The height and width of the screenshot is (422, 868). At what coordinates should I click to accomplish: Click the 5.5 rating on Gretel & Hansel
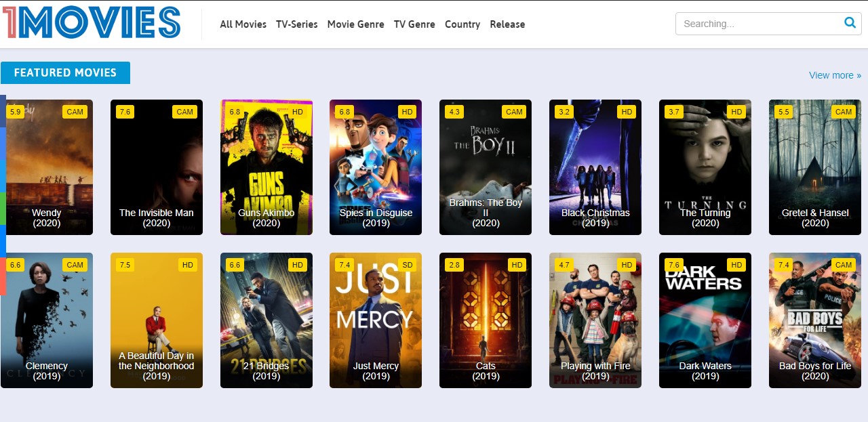tap(784, 112)
